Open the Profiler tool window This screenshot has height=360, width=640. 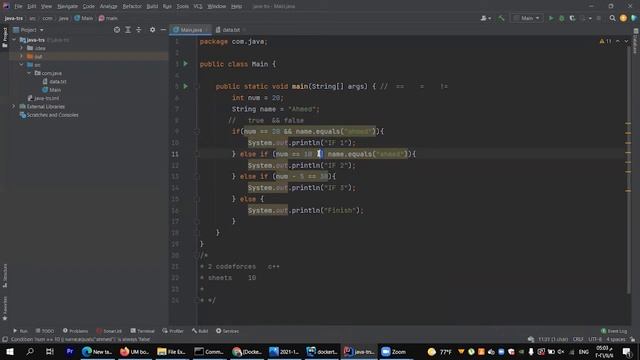(x=173, y=331)
